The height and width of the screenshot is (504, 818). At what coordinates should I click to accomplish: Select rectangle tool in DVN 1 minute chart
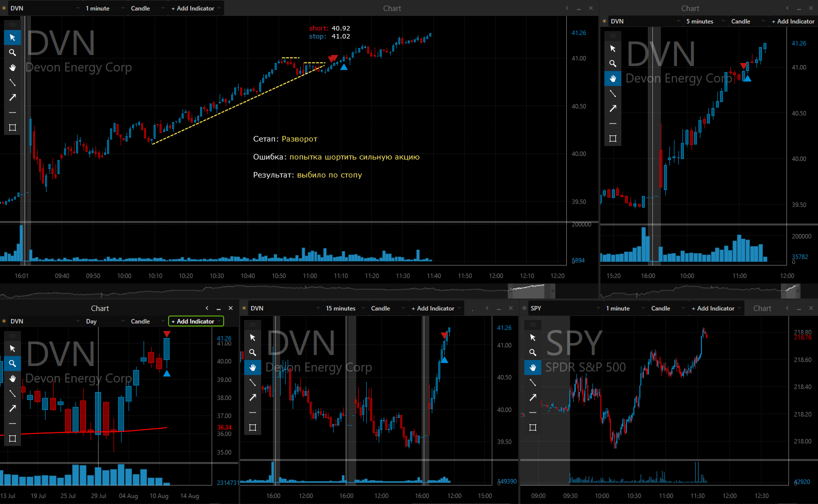click(13, 127)
